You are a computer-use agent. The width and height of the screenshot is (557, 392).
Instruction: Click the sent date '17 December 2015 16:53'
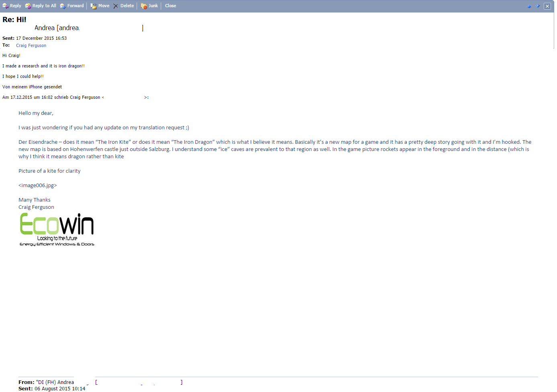pyautogui.click(x=41, y=38)
